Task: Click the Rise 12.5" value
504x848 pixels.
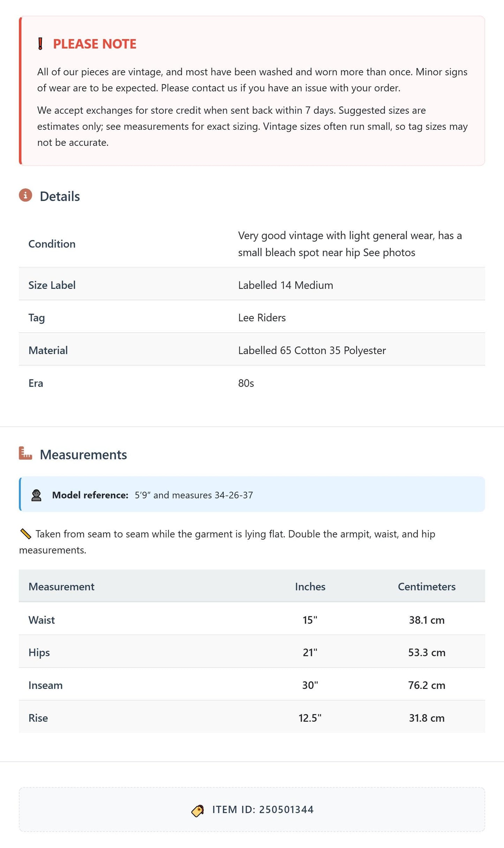Action: tap(310, 718)
